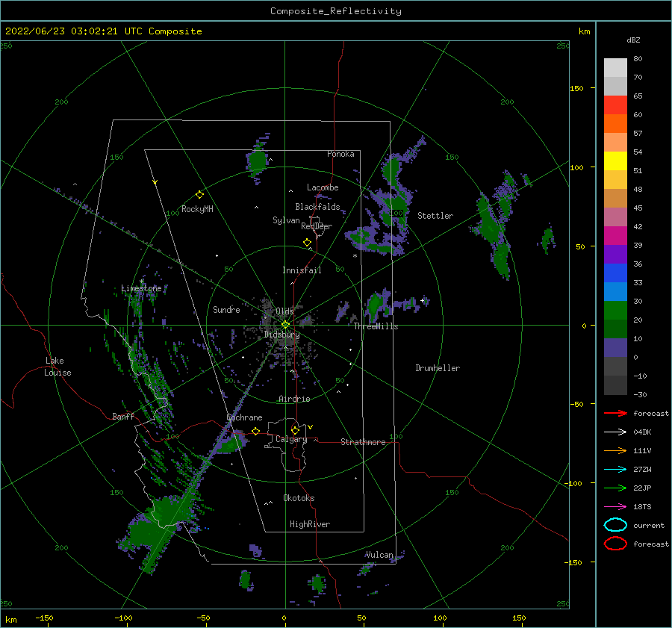Click the white 04DK arrow legend icon
This screenshot has height=628, width=672.
pyautogui.click(x=615, y=432)
